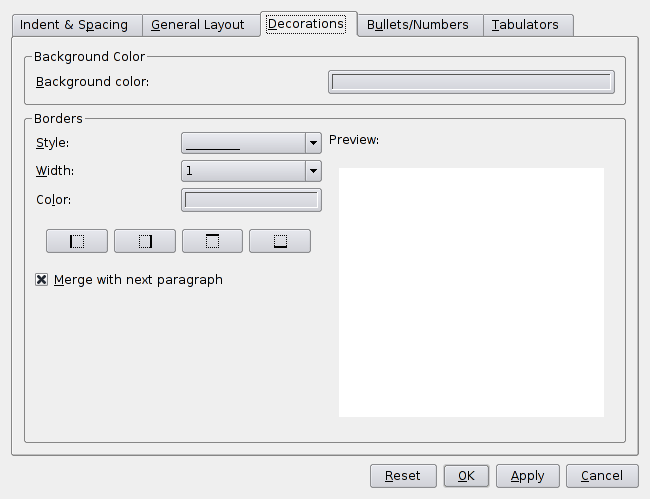Viewport: 650px width, 499px height.
Task: Choose the border color swatch
Action: coord(251,200)
